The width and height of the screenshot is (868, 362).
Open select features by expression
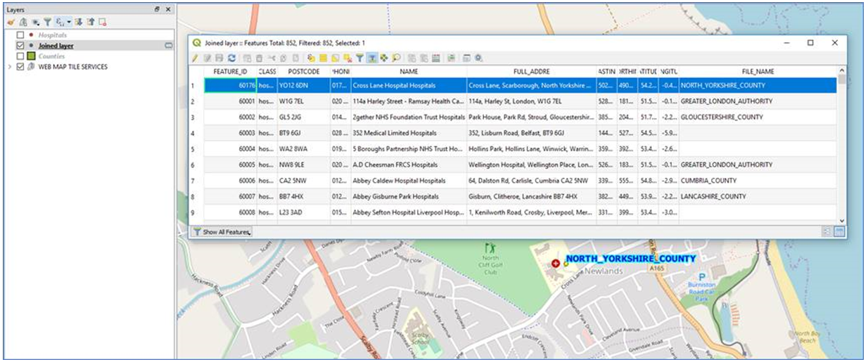pyautogui.click(x=311, y=58)
